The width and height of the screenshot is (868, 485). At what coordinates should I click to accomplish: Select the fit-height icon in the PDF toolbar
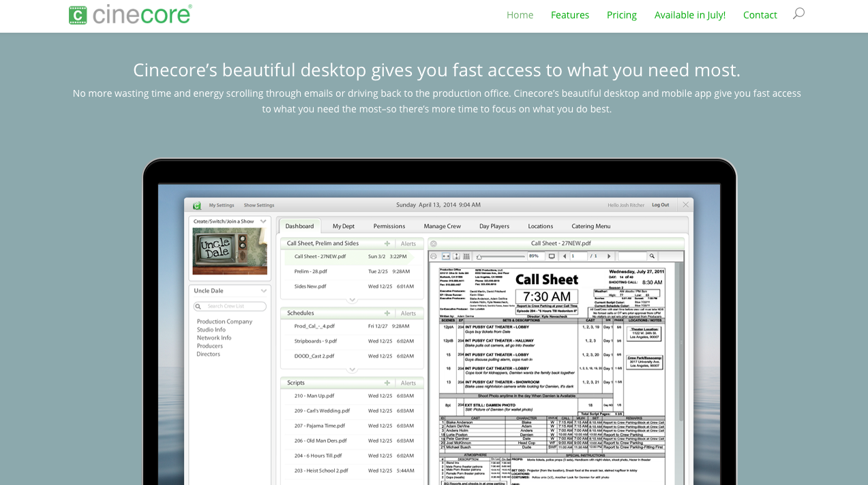point(456,256)
